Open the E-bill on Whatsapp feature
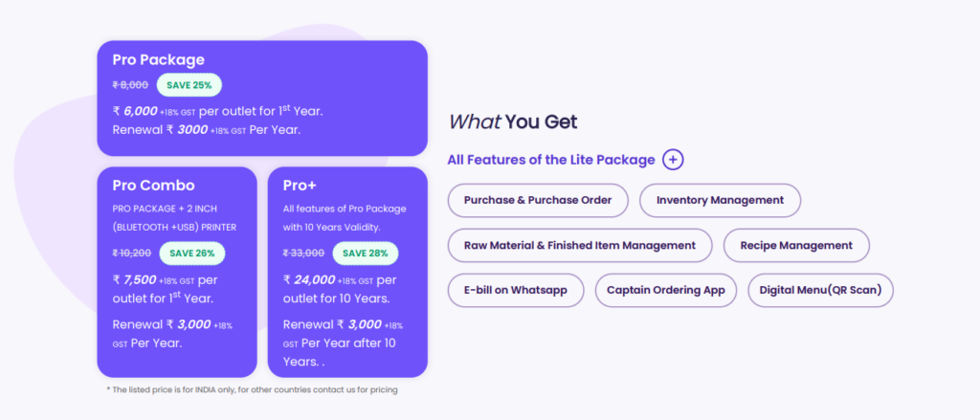 click(x=515, y=290)
